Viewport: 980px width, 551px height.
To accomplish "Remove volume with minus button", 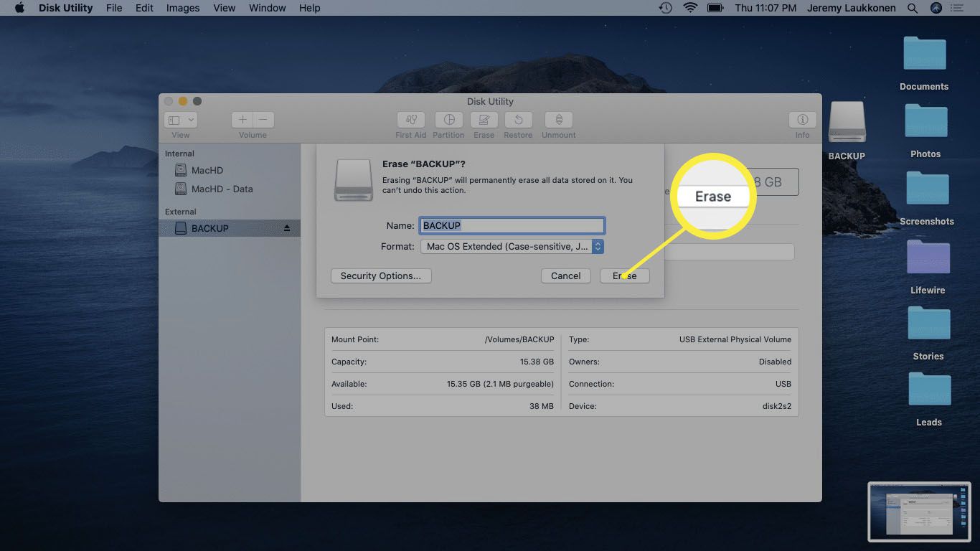I will coord(263,120).
